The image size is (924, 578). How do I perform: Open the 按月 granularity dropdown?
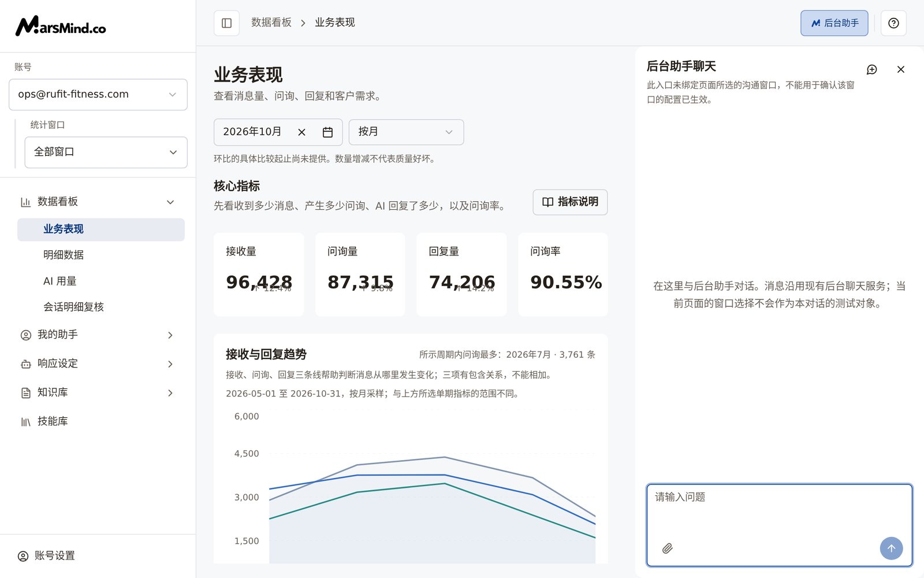[406, 132]
